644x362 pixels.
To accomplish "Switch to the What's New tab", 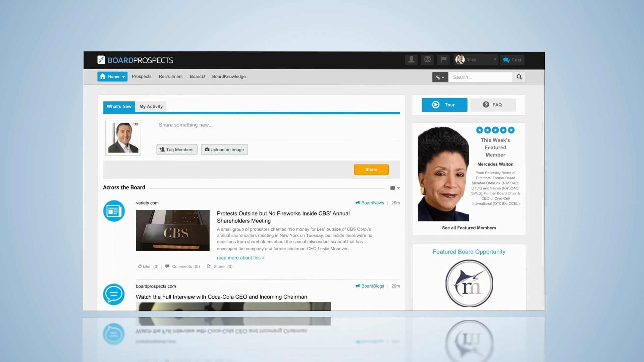I will [119, 106].
